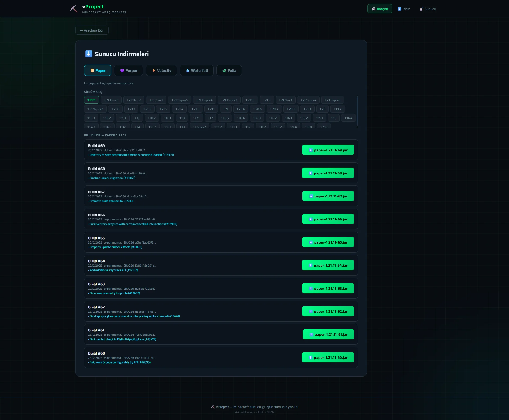Image resolution: width=509 pixels, height=420 pixels.
Task: Switch to the Velocity tab
Action: tap(161, 70)
